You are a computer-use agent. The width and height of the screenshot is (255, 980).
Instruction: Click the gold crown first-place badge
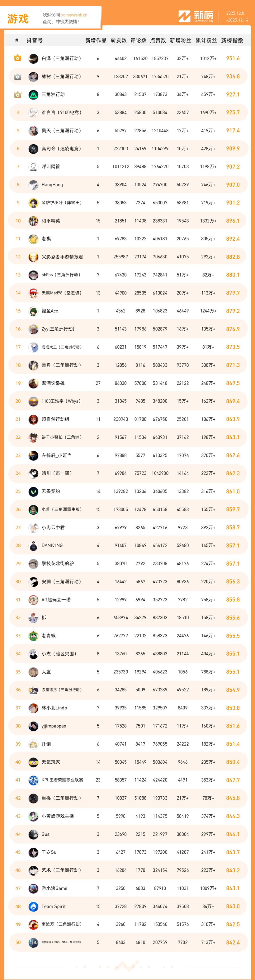coord(17,58)
